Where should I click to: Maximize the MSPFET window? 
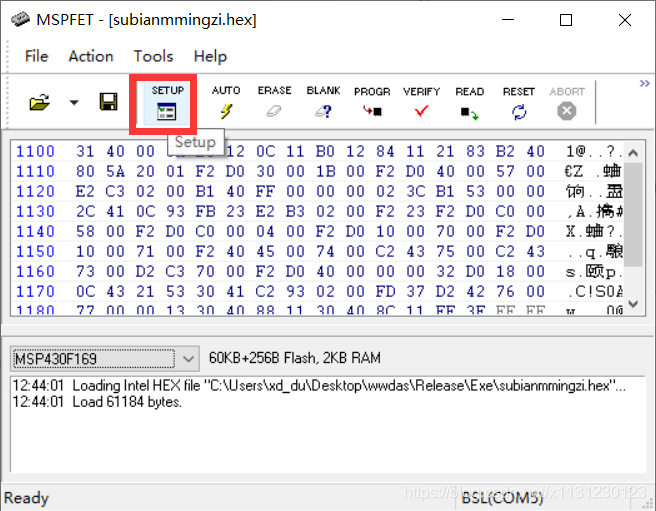pyautogui.click(x=566, y=20)
